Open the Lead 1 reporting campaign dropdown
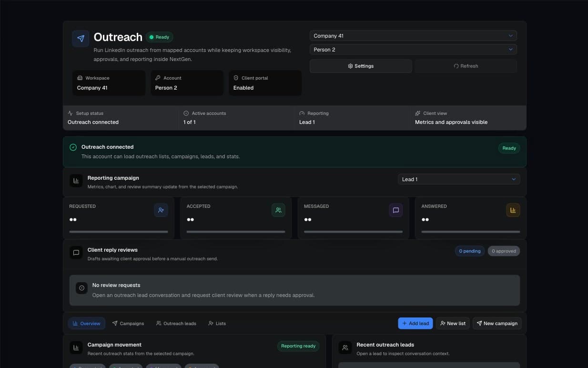588x368 pixels. click(x=459, y=179)
